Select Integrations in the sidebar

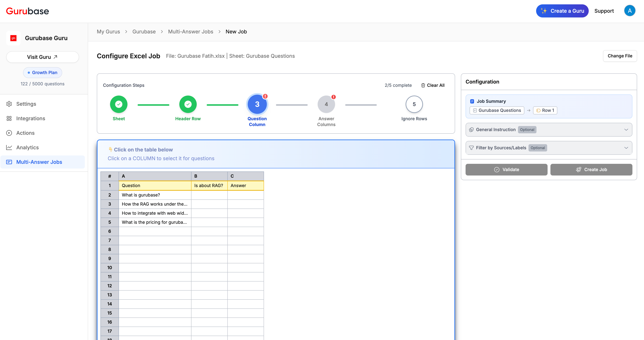tap(9, 118)
